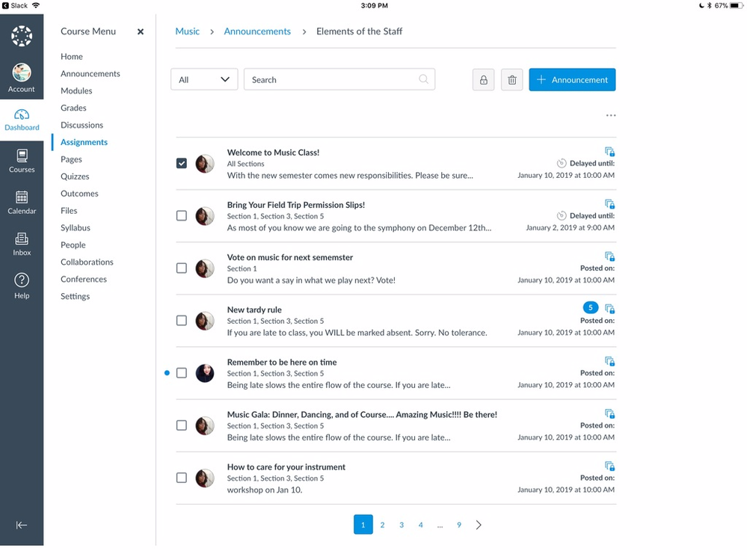Open the Help question mark icon
Screen dimensions: 747x560
tap(22, 285)
